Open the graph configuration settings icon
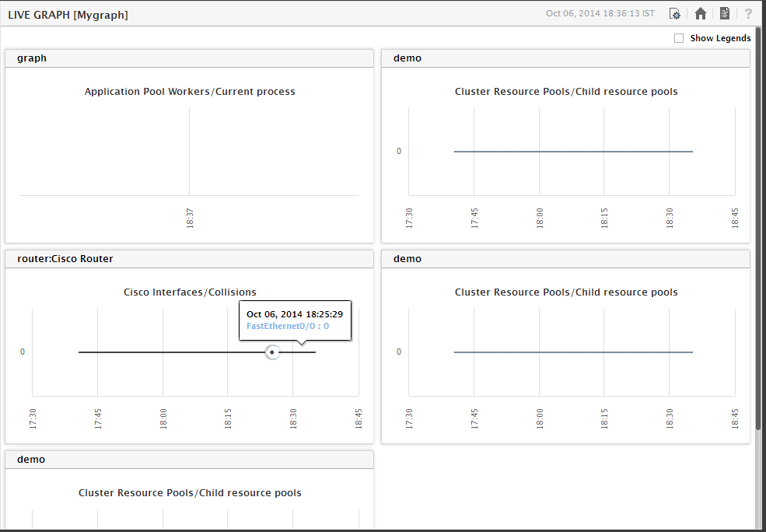This screenshot has height=532, width=766. (x=675, y=14)
